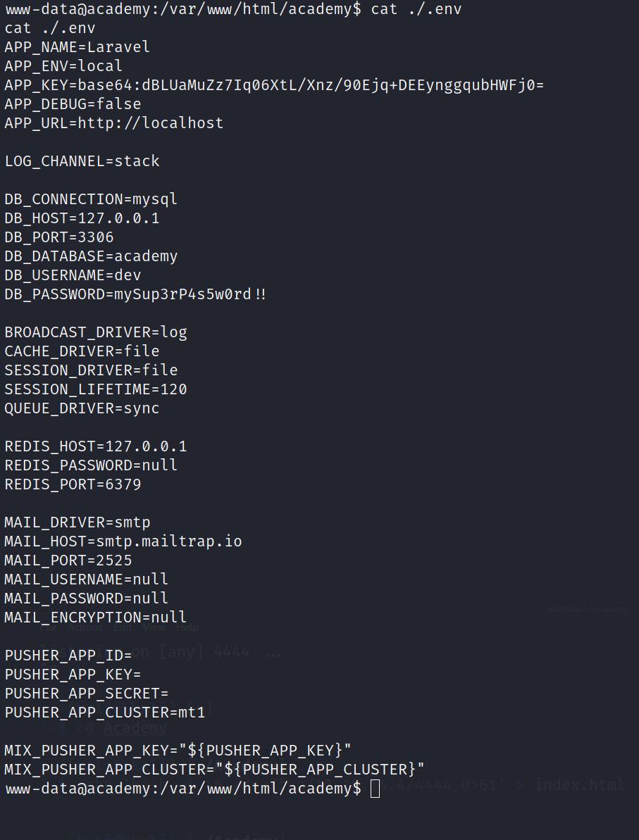Click the echoed "cat ./.env" line
The image size is (639, 840).
50,28
